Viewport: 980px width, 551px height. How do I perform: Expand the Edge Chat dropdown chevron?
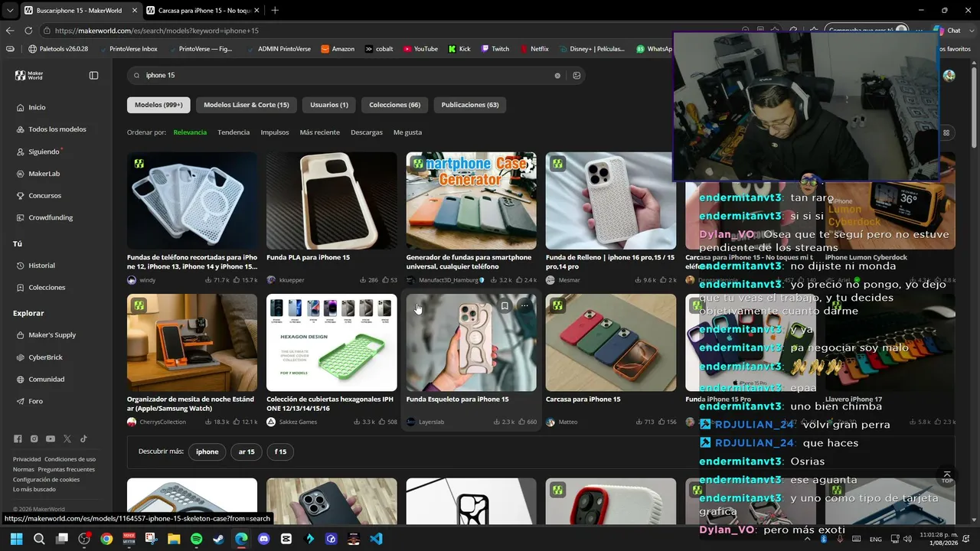972,31
